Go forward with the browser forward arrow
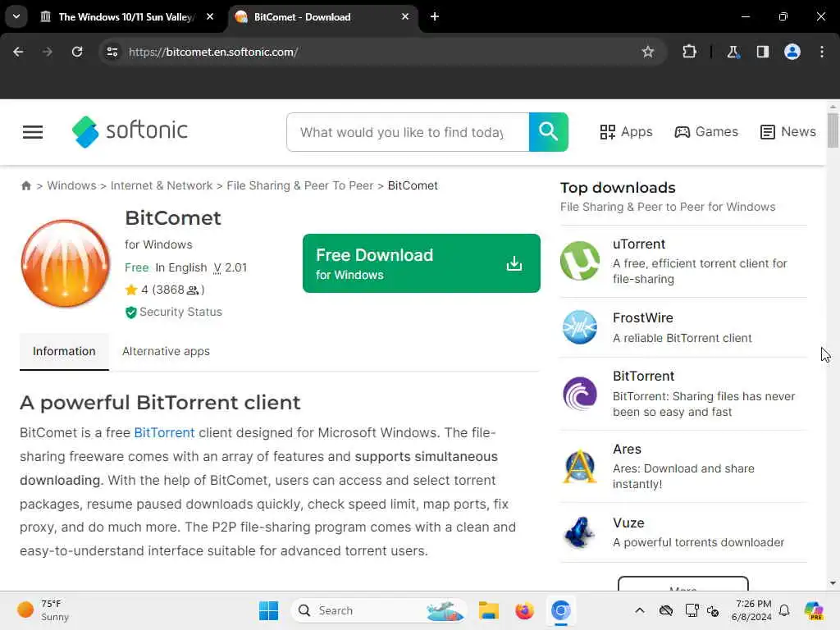 point(47,52)
